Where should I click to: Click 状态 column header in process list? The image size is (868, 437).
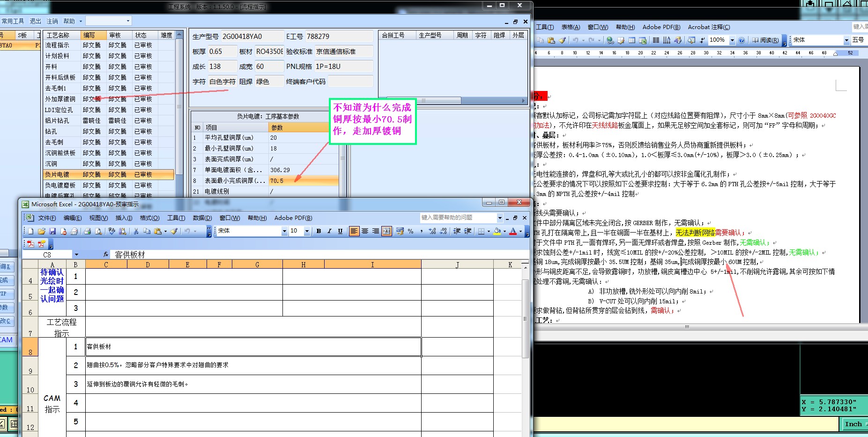[145, 35]
